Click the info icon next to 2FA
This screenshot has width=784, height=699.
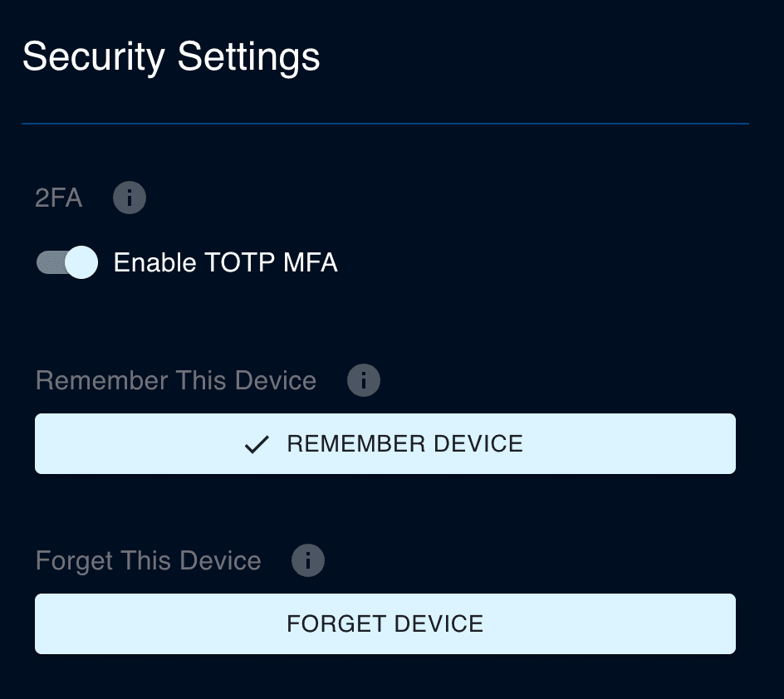click(130, 198)
